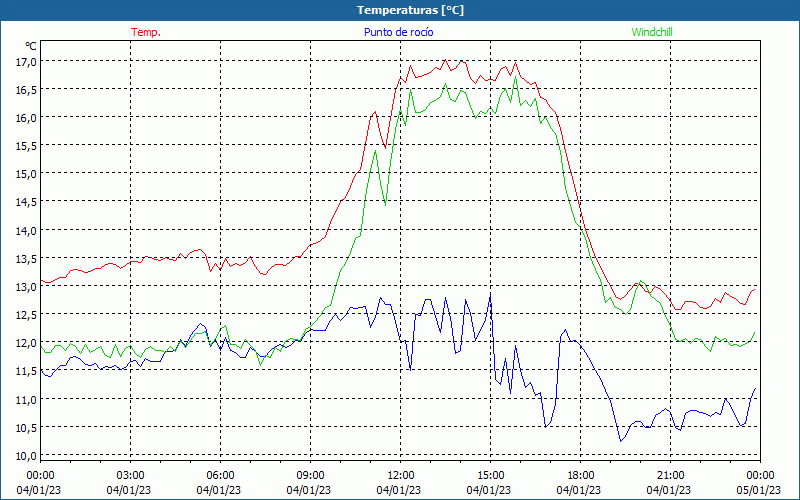Click the "00:00" label above 04/01/23

tap(40, 476)
